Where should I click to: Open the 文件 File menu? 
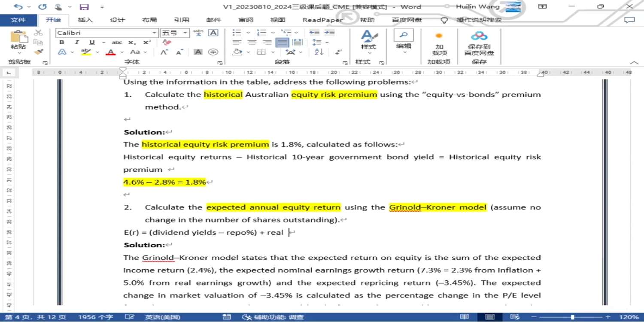coord(18,20)
